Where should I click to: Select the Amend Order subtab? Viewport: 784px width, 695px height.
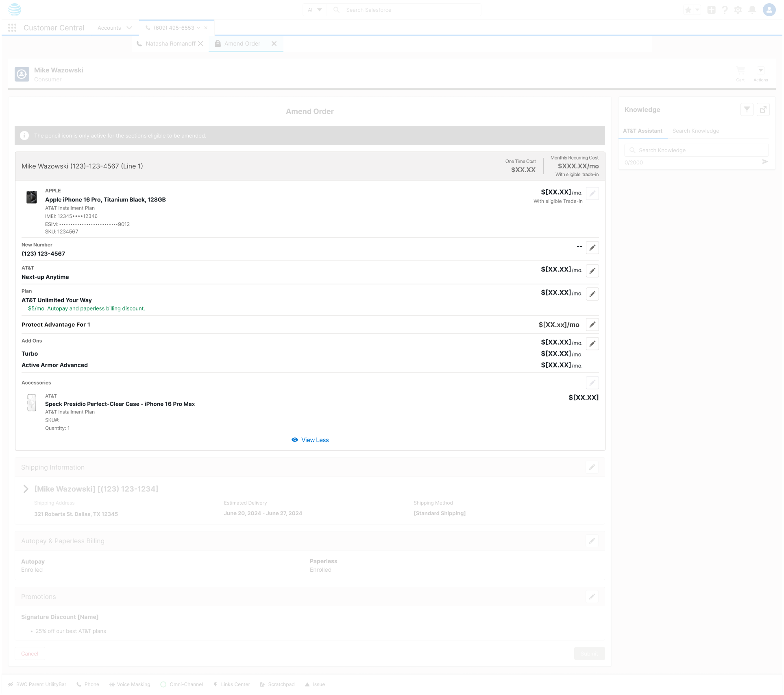tap(242, 44)
